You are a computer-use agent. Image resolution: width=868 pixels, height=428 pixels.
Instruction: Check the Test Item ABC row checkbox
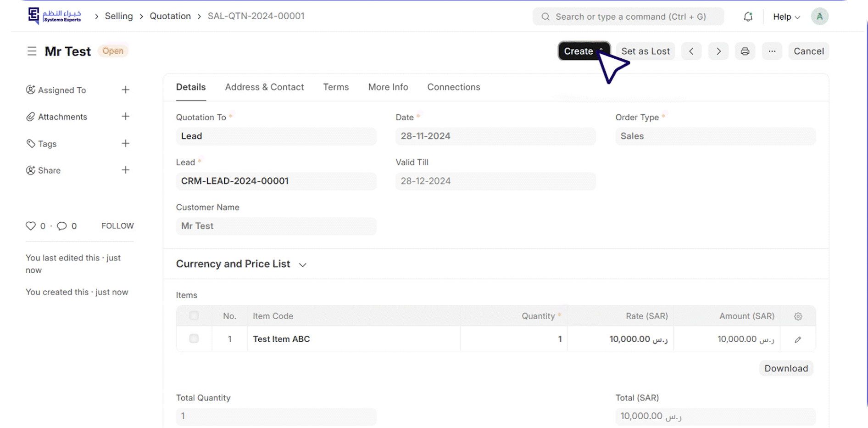(194, 339)
